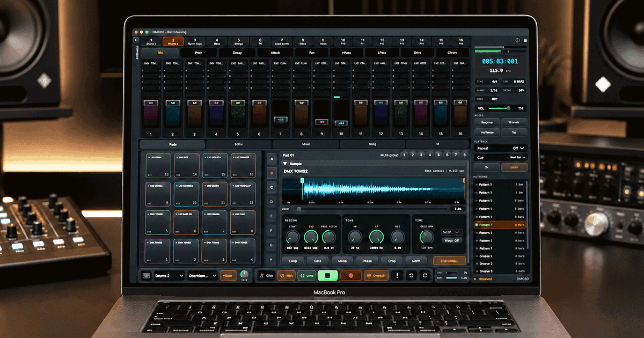This screenshot has width=644, height=338.
Task: Click the START region knob
Action: [294, 236]
